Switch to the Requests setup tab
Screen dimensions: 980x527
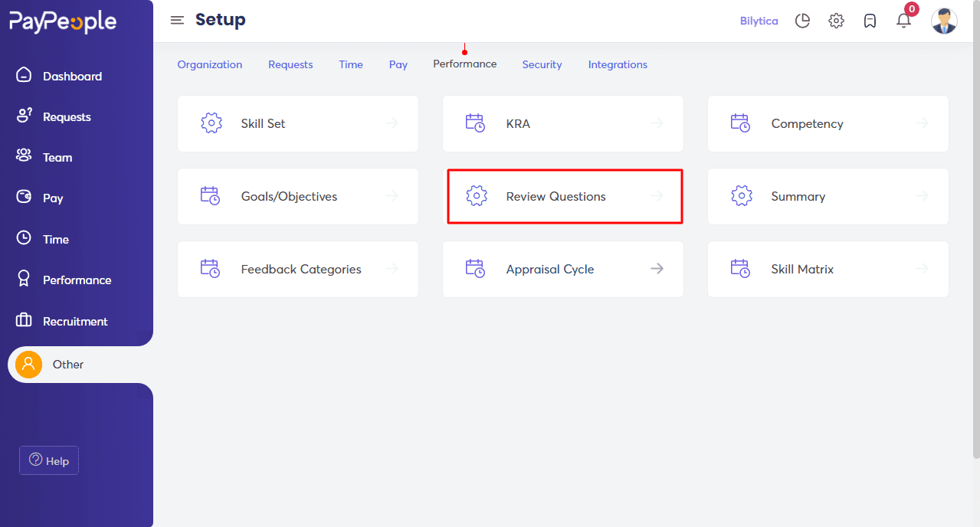(290, 64)
